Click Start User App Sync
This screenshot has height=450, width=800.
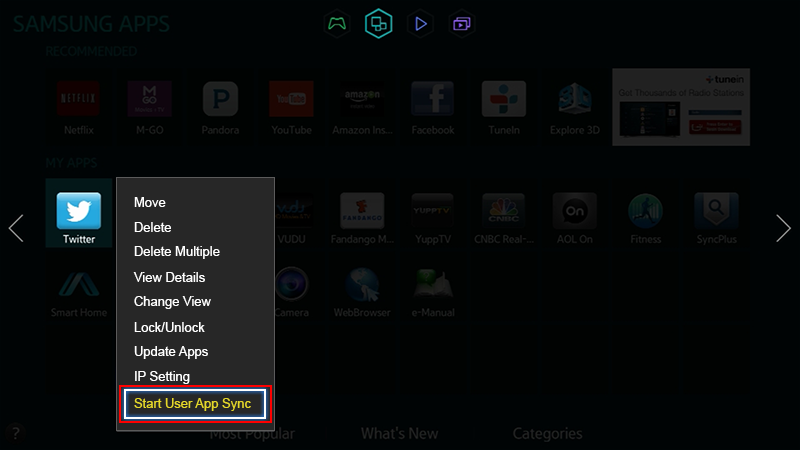[193, 404]
